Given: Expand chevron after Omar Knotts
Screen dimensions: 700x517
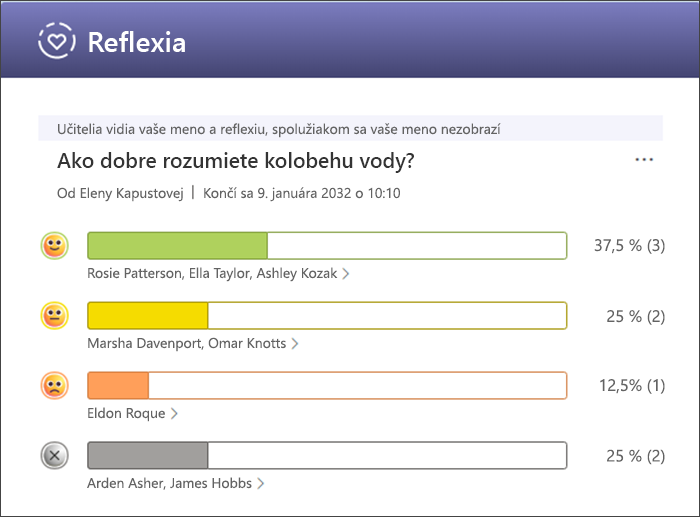Looking at the screenshot, I should coord(295,343).
